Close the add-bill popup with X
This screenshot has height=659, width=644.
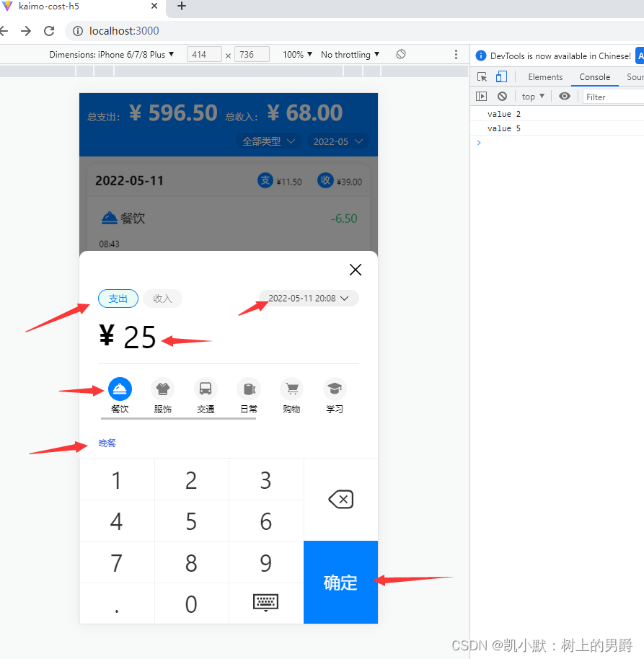(356, 270)
